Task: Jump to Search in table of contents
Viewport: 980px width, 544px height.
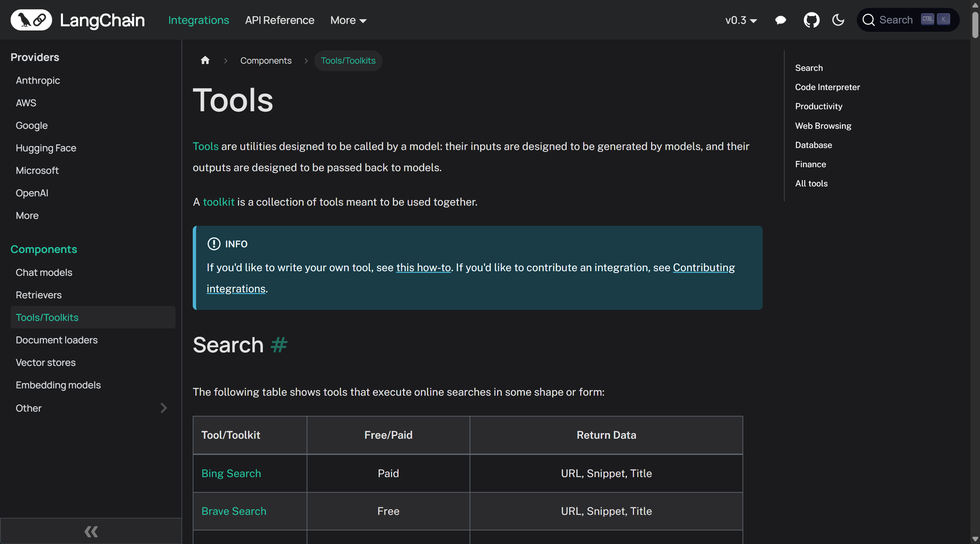Action: (x=809, y=68)
